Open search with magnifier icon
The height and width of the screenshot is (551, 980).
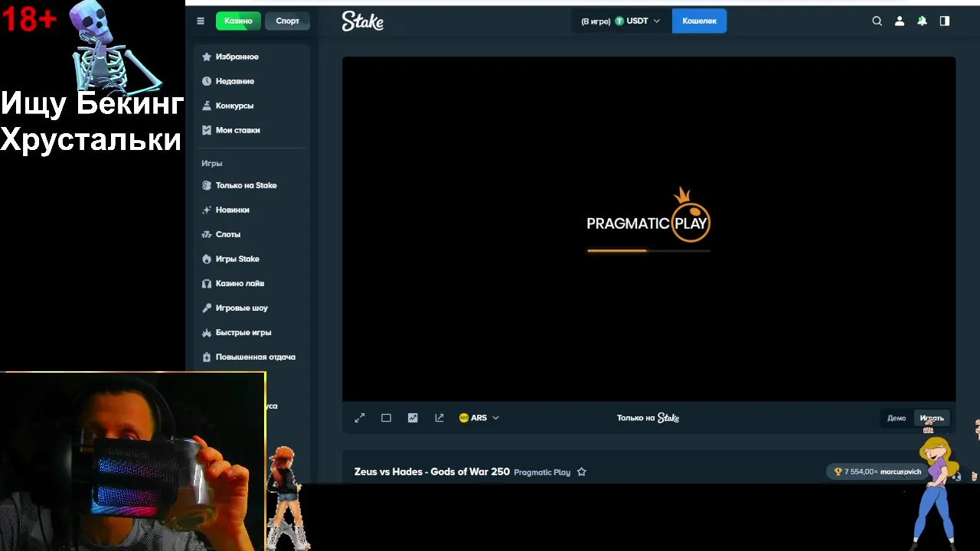(877, 21)
